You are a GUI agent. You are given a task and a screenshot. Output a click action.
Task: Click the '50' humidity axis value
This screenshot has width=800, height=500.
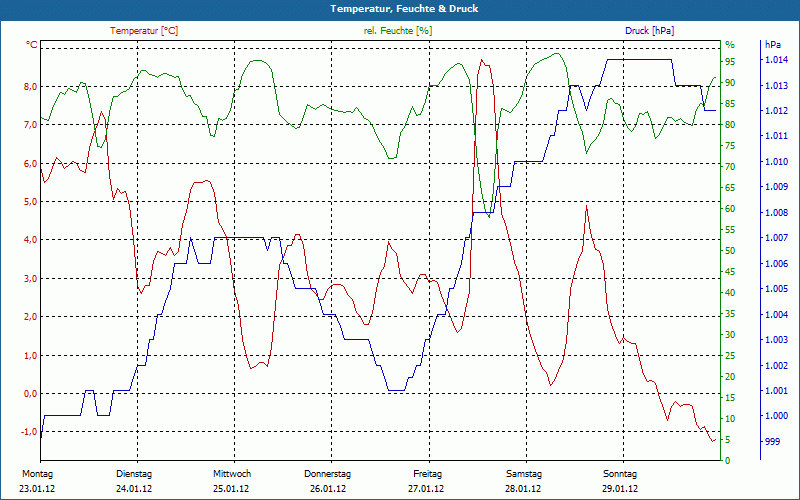coord(730,251)
